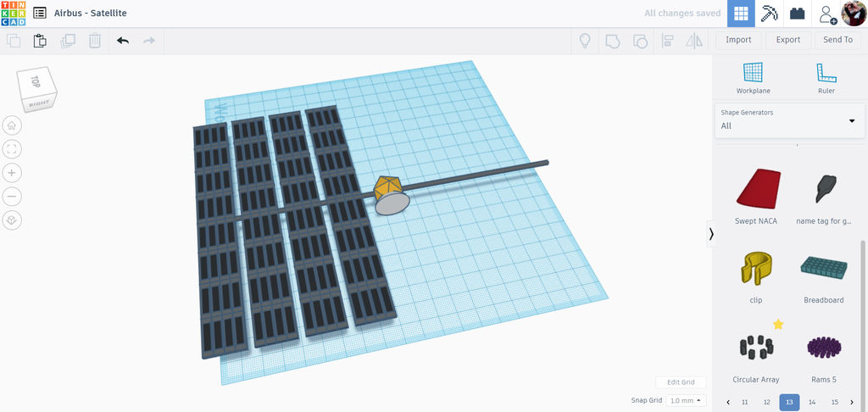Switch to 3D design grid view

pyautogui.click(x=741, y=14)
